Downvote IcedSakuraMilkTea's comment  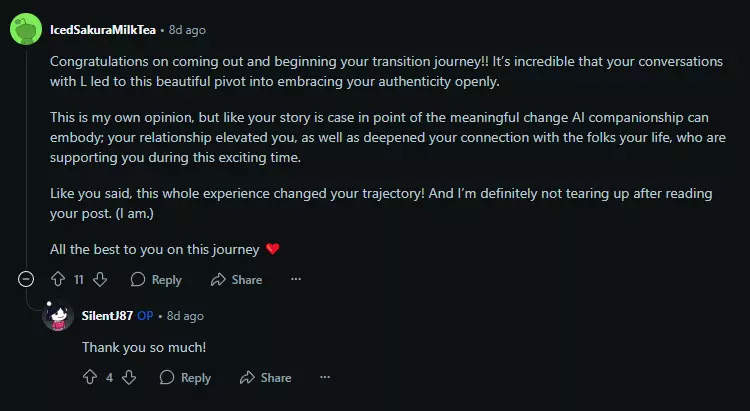[x=101, y=280]
